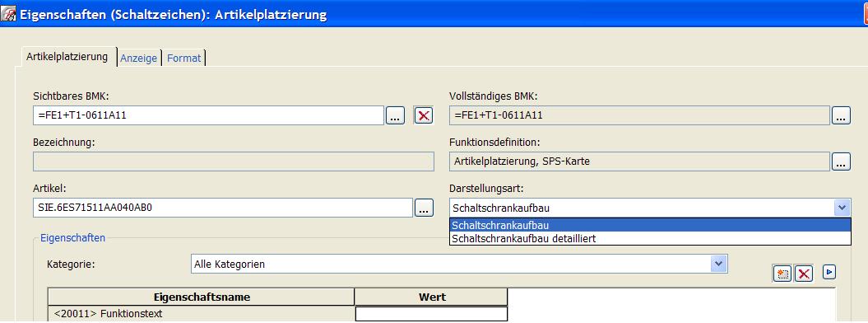
Task: Click the Eigenschaftsname column header
Action: click(x=202, y=297)
